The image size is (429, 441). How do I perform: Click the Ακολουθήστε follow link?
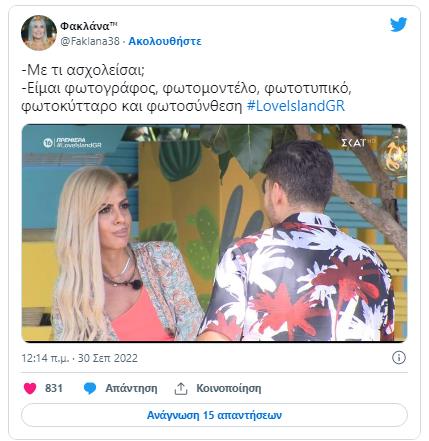pyautogui.click(x=165, y=41)
